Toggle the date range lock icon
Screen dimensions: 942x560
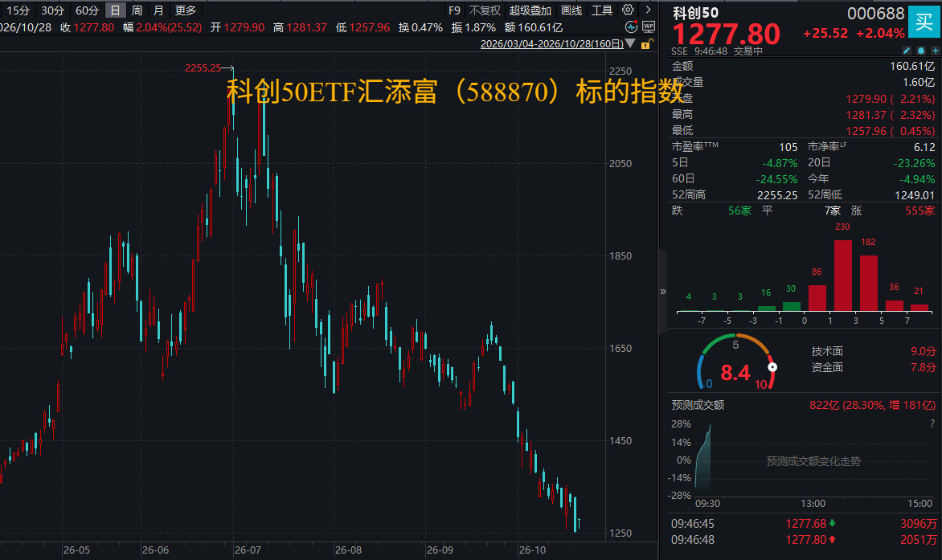646,44
